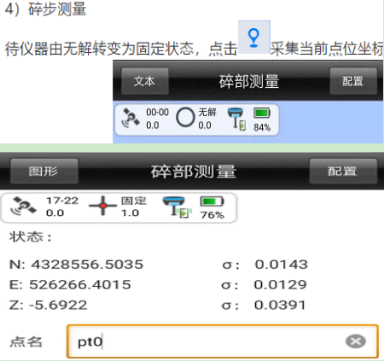The width and height of the screenshot is (385, 362).
Task: Click the N: 4328556.5035 value
Action: pyautogui.click(x=77, y=265)
